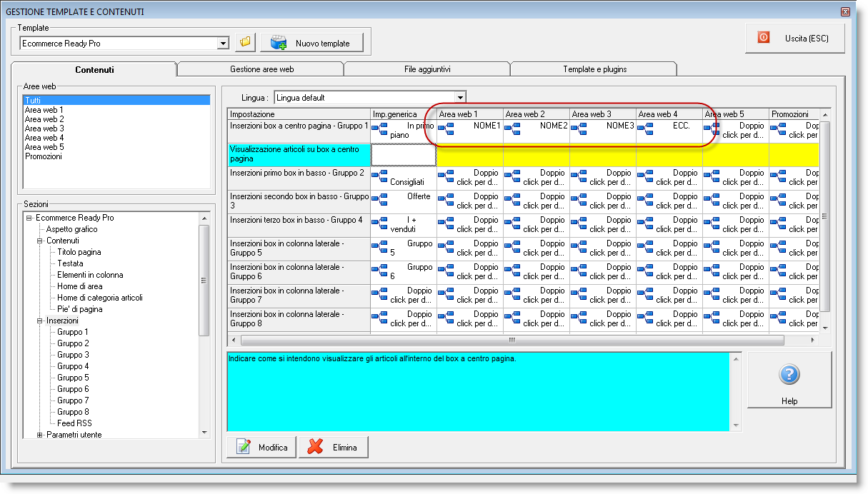Collapse the Inserzioni tree node

tap(40, 321)
